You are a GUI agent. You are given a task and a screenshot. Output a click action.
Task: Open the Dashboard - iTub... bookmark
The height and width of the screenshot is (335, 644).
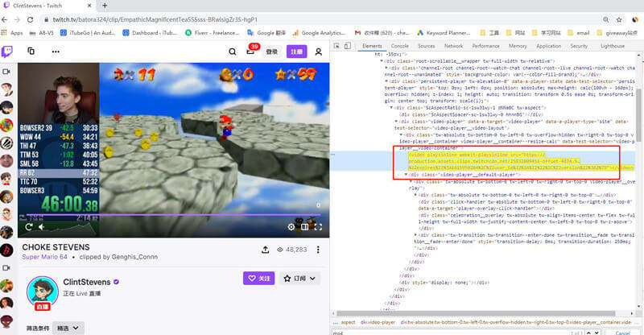point(151,32)
